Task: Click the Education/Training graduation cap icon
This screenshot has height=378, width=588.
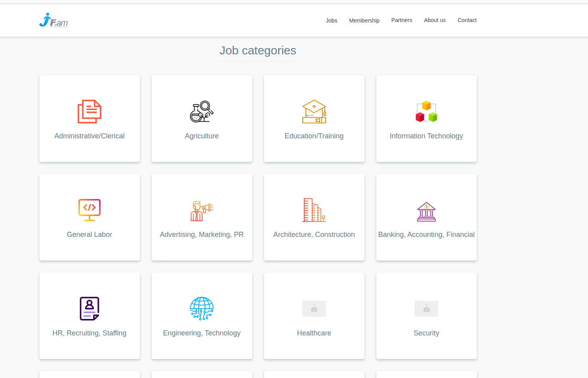Action: click(x=314, y=112)
